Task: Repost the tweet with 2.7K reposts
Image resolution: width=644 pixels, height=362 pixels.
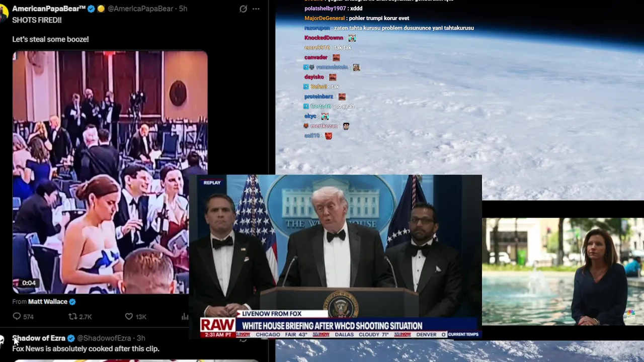Action: pyautogui.click(x=80, y=316)
